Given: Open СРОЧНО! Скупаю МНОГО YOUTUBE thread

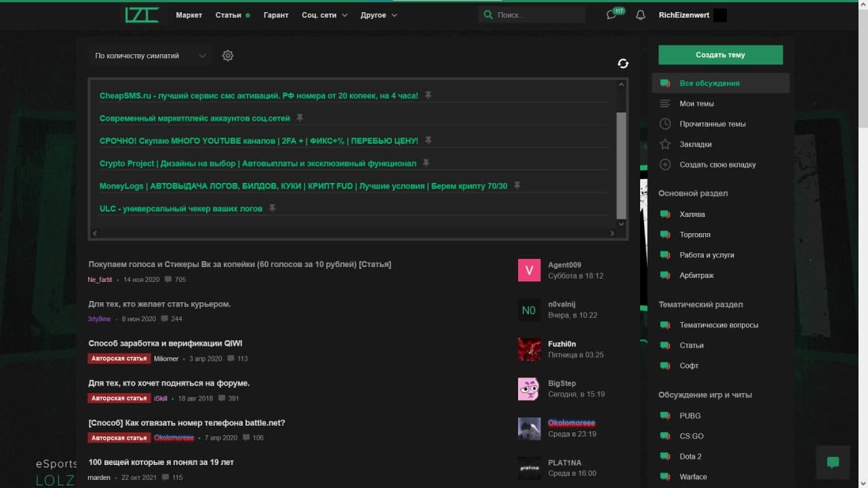Looking at the screenshot, I should [x=258, y=140].
